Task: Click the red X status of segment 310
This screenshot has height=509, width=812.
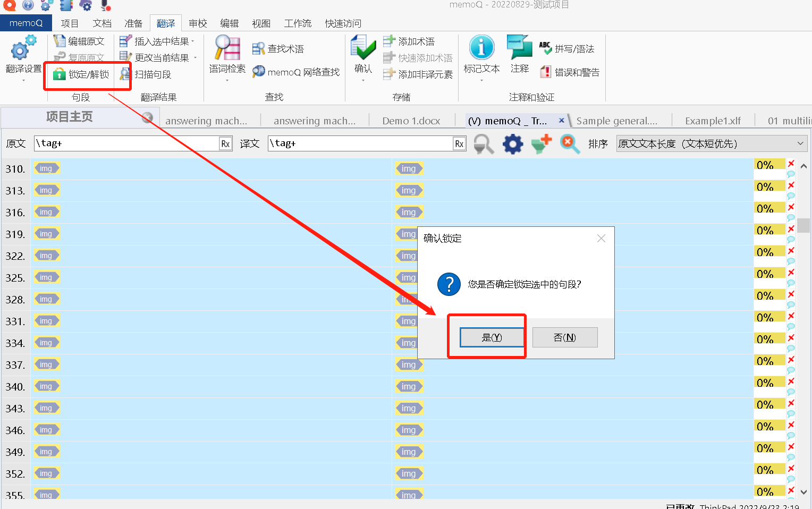Action: pos(791,163)
